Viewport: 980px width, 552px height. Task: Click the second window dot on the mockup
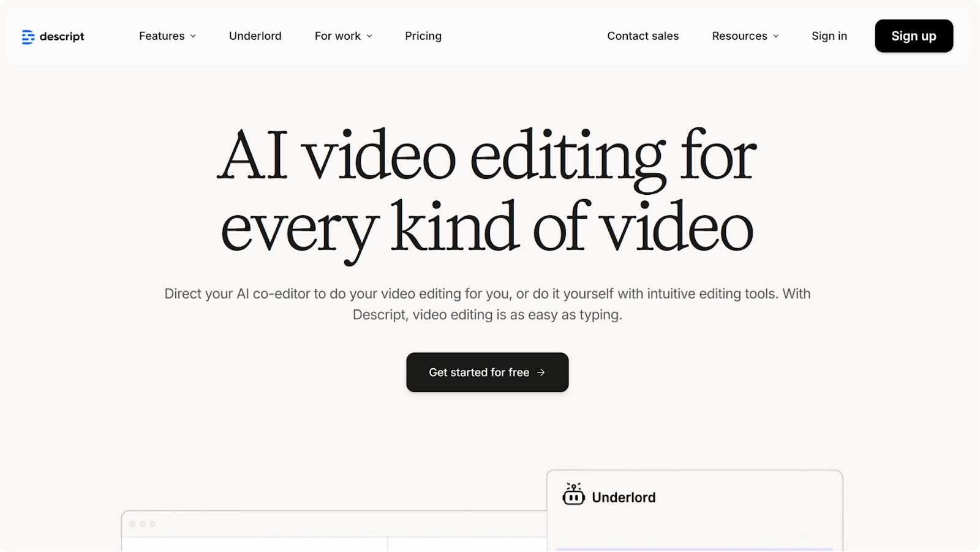coord(142,524)
